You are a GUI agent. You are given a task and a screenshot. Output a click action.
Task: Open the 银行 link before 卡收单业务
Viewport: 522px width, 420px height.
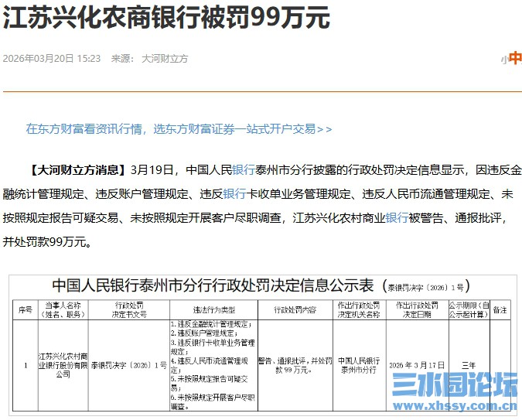(x=234, y=194)
